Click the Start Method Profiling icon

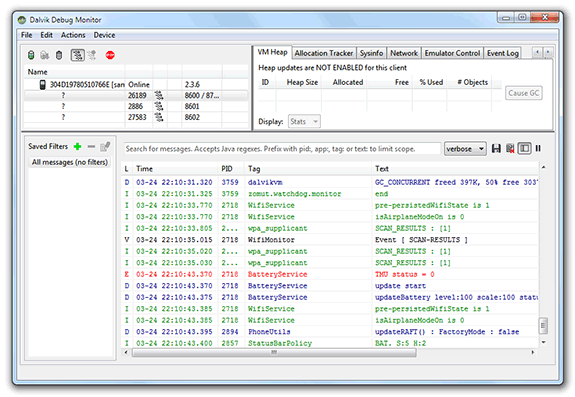92,55
